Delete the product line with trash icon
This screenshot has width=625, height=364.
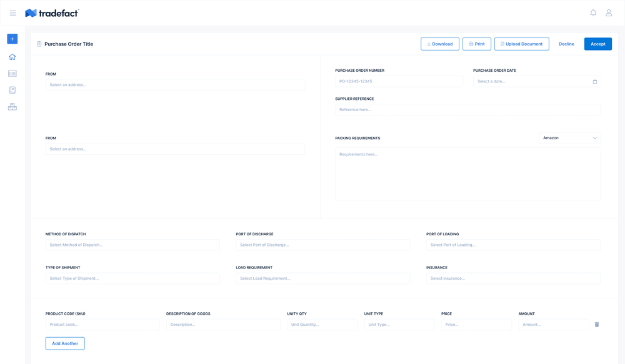597,325
